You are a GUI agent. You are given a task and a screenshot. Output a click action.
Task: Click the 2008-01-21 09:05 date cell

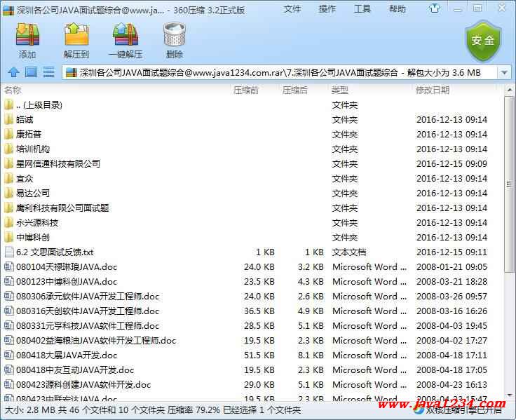coord(451,267)
